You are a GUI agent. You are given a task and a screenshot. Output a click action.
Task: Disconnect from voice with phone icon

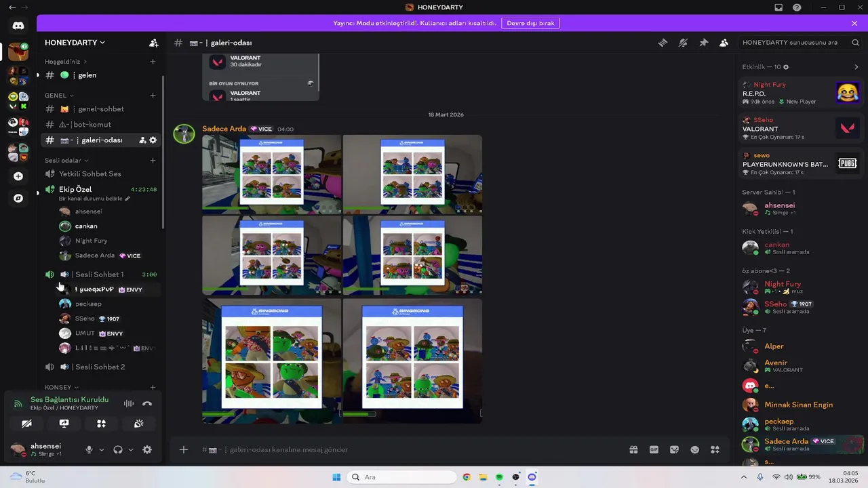(x=147, y=403)
